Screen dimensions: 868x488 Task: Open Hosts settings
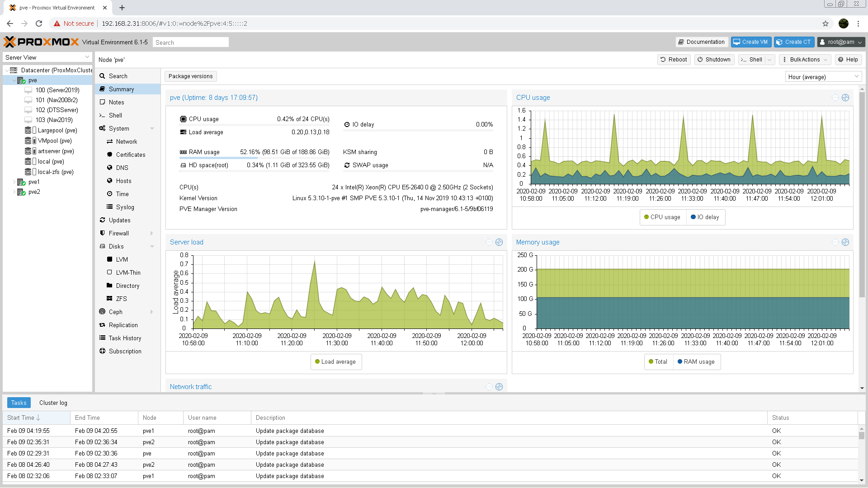(123, 181)
